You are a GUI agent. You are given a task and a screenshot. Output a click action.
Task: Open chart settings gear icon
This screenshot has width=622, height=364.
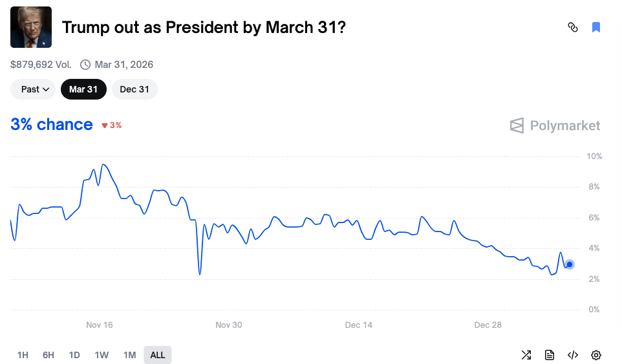coord(596,355)
